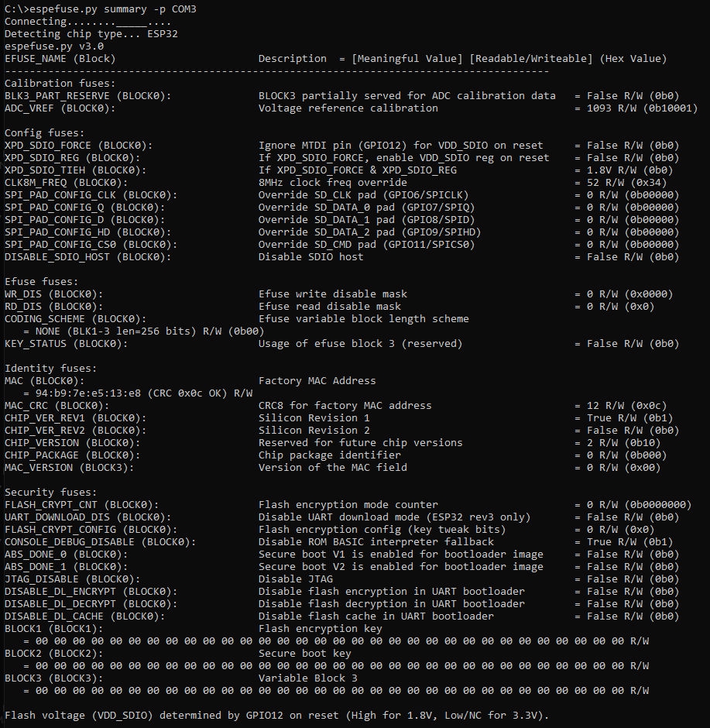This screenshot has height=728, width=710.
Task: Select the Calibration fuses heading
Action: click(x=60, y=84)
